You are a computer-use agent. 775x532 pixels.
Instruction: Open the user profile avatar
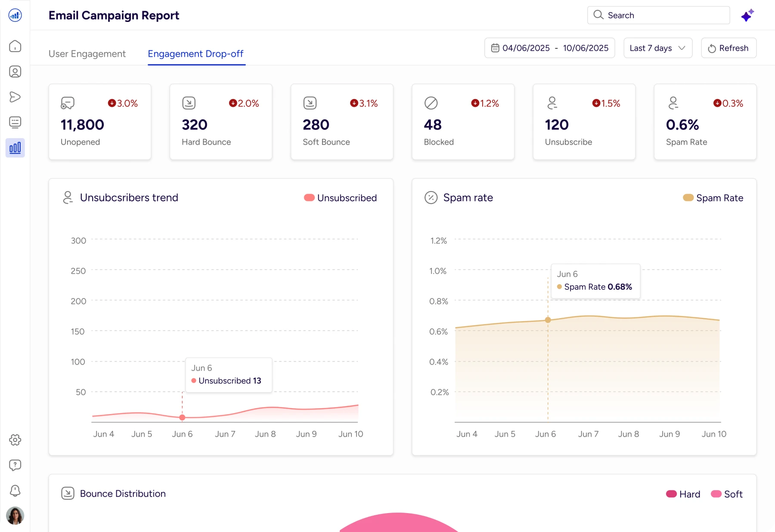tap(15, 516)
